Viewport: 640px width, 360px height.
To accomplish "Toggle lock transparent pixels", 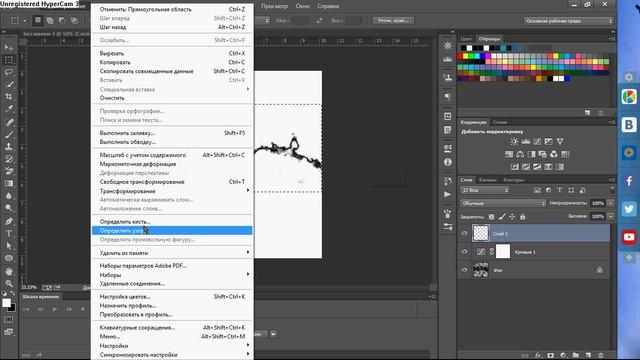I will [491, 217].
